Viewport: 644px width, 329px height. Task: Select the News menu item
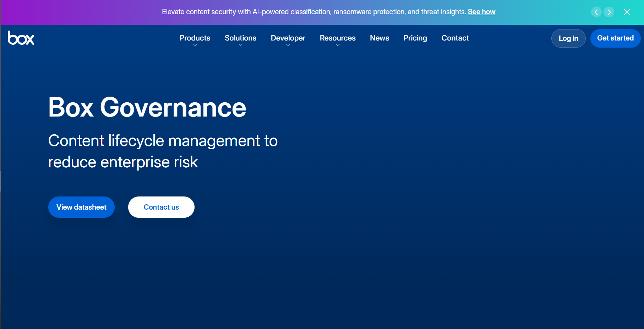[379, 38]
